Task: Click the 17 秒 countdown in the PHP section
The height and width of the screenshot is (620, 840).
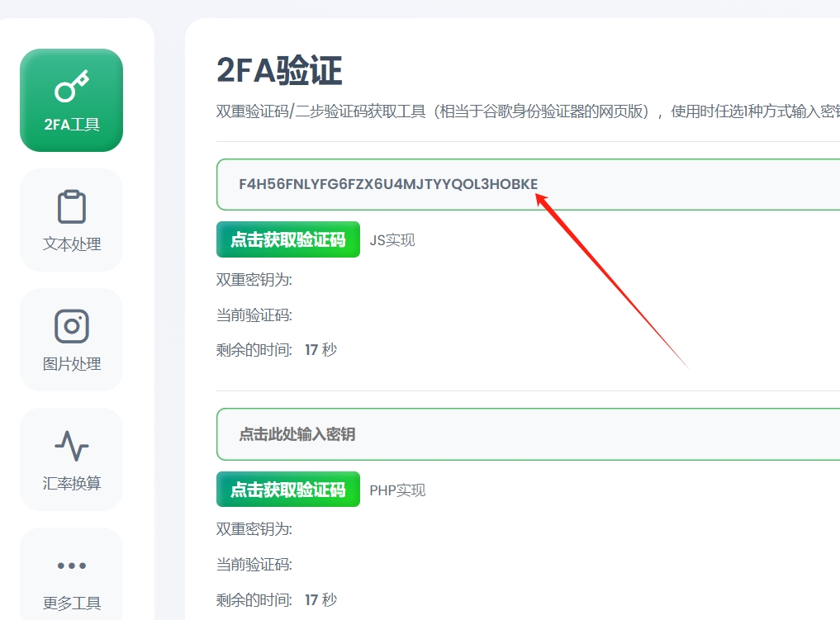Action: [x=320, y=600]
